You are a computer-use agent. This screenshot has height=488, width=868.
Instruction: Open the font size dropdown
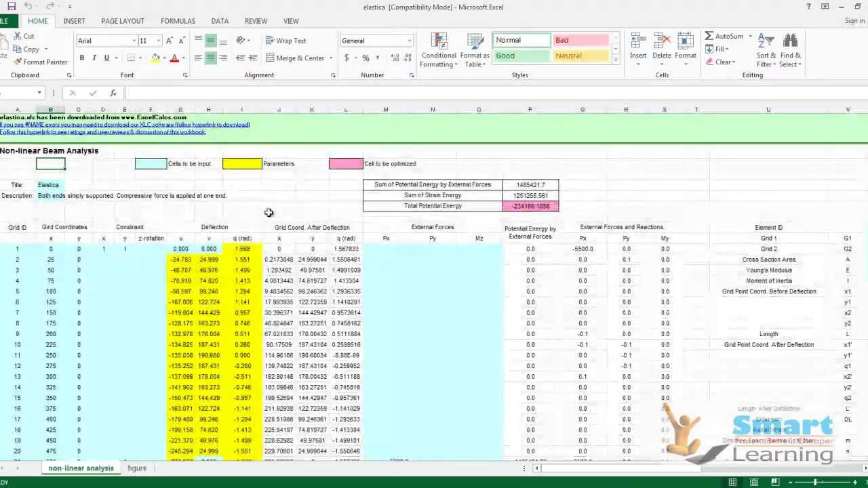157,41
